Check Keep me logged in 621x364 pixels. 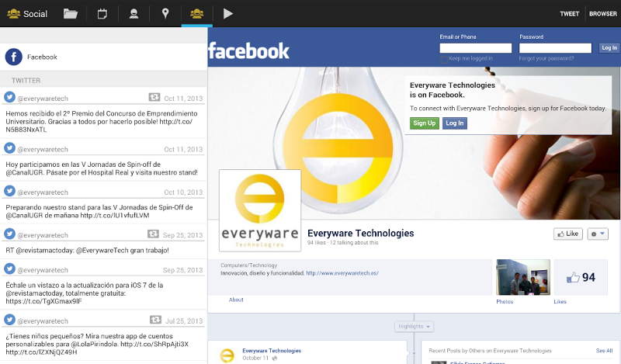[444, 60]
